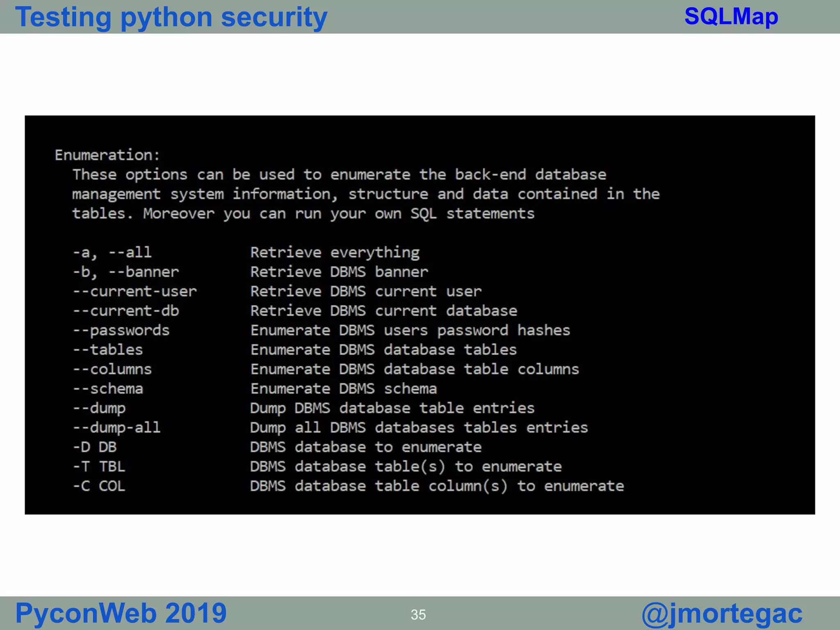Screen dimensions: 840x630
Task: Click the '-C COL' option
Action: 99,486
